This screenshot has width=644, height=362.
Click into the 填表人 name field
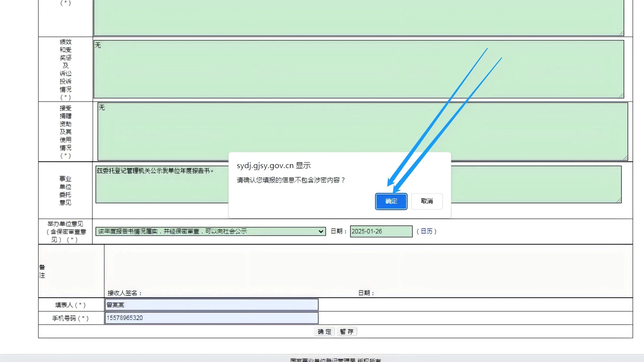click(x=212, y=305)
